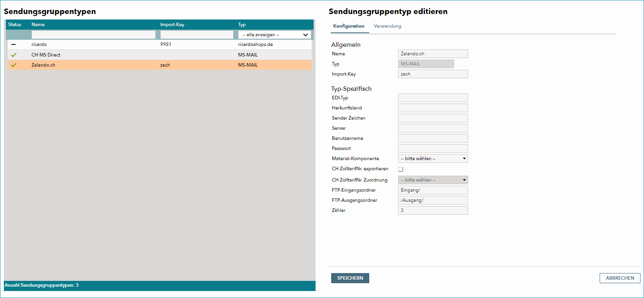
Task: Open the Verwendung tab
Action: (388, 26)
